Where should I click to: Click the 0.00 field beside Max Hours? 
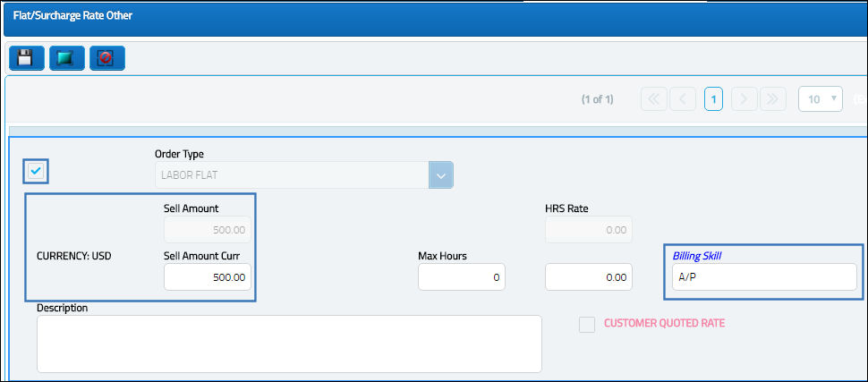pyautogui.click(x=589, y=276)
